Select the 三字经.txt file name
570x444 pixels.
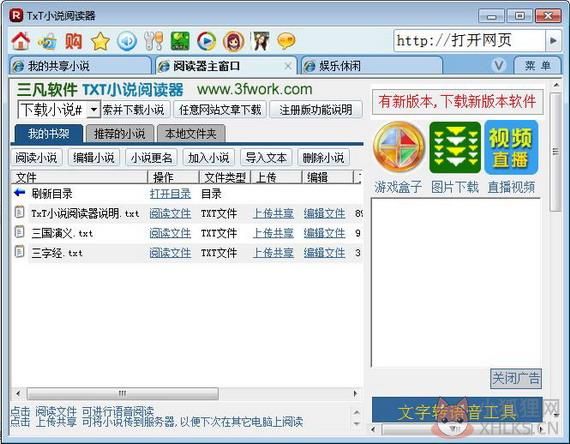click(57, 252)
